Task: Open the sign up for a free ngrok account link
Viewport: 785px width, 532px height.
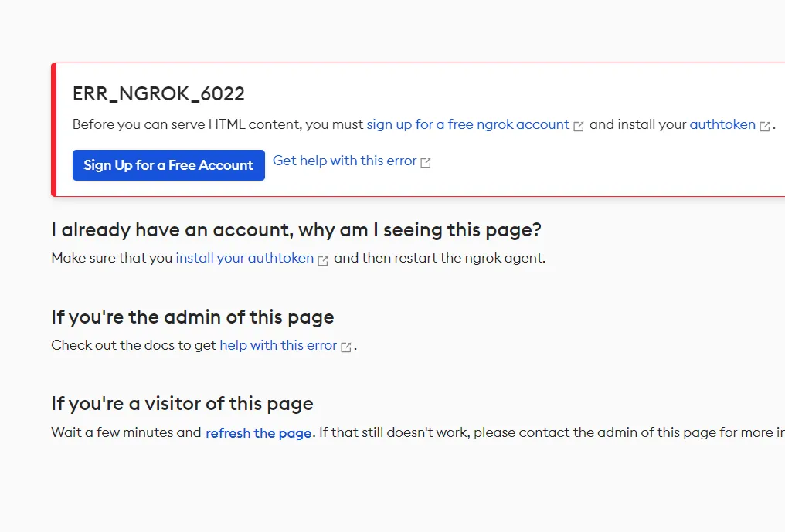Action: pos(467,124)
